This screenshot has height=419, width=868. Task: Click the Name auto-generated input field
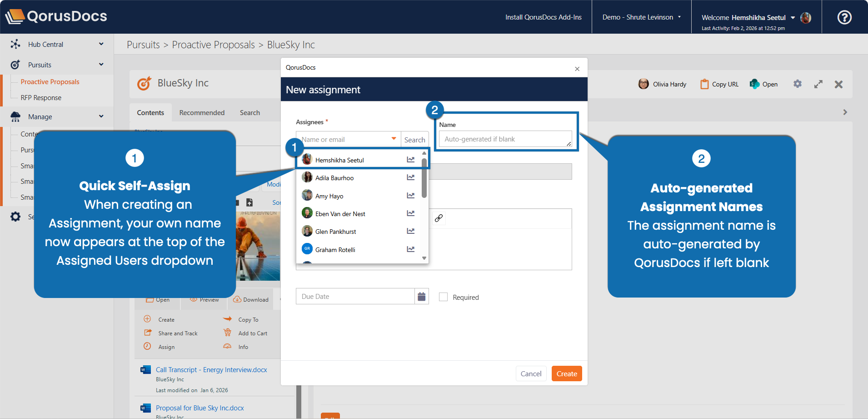(x=504, y=139)
